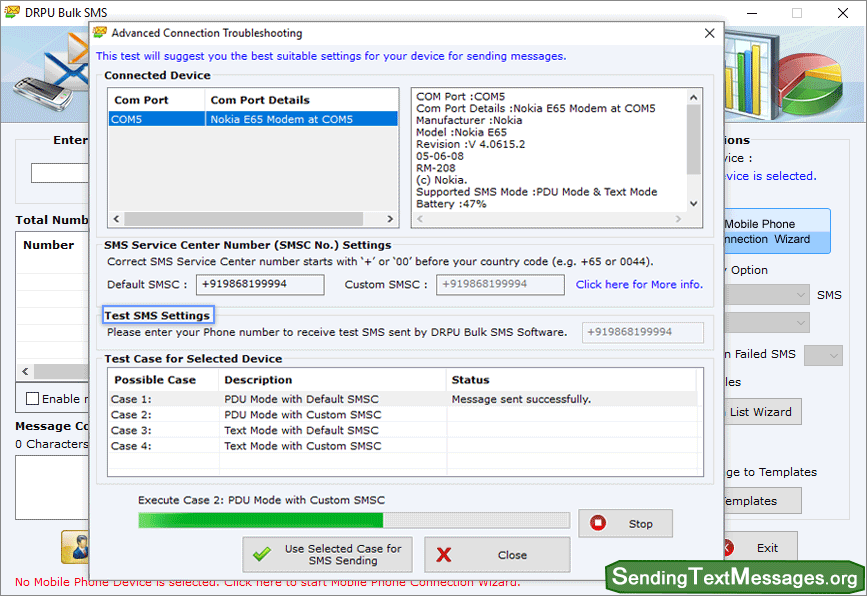Click Model :Nokia E65 line

[x=461, y=132]
